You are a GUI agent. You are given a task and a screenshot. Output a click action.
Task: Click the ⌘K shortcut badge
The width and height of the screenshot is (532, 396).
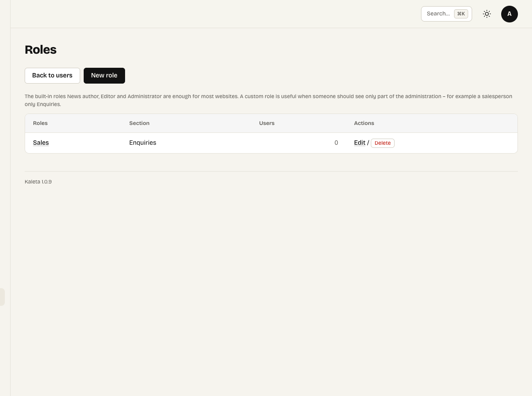[x=461, y=14]
